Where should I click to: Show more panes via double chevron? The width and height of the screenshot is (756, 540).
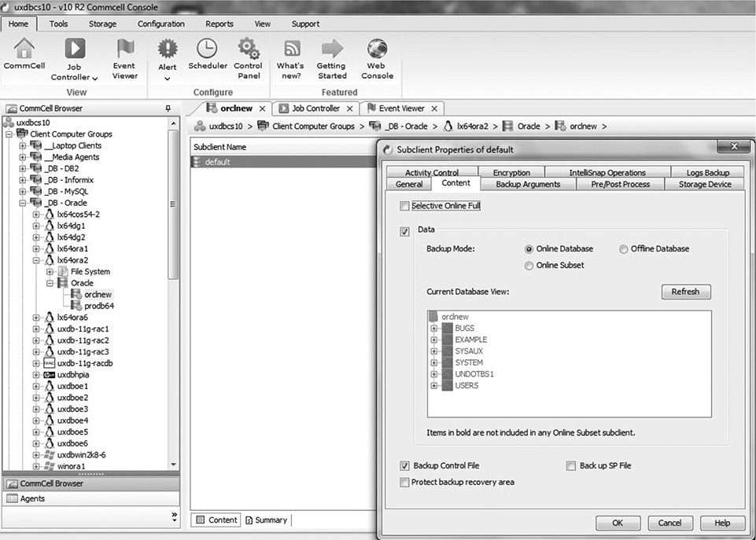pos(174,517)
